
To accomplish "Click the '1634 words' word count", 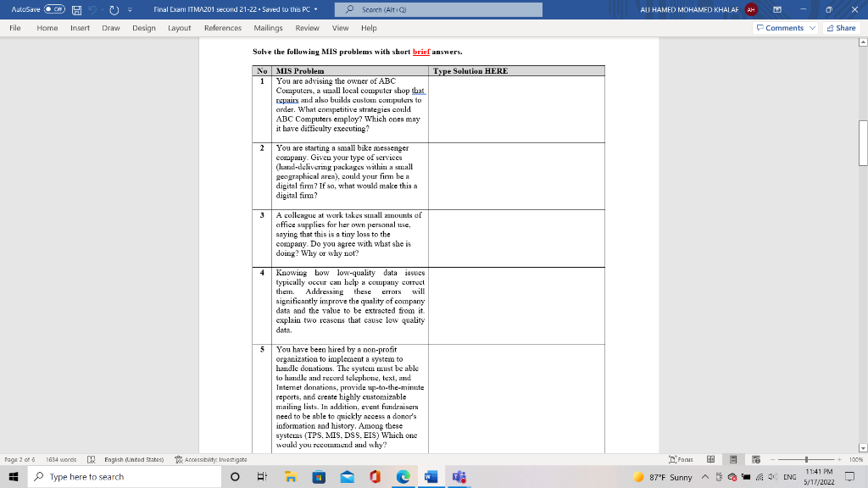I will click(x=61, y=459).
